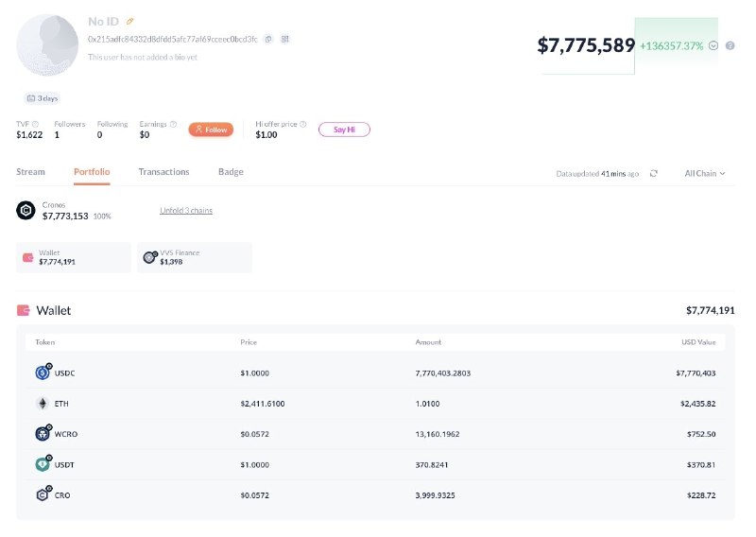Open the QR code icon beside the address

pos(285,39)
